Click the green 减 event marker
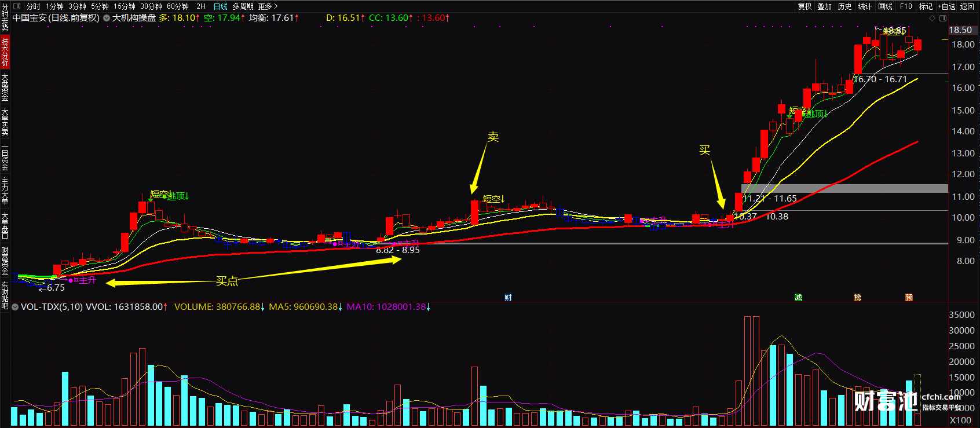The image size is (980, 428). point(798,298)
